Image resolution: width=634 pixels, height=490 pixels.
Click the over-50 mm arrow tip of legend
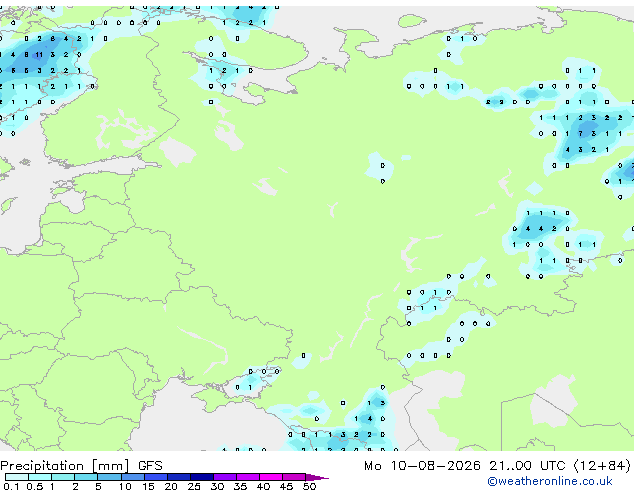(x=317, y=477)
